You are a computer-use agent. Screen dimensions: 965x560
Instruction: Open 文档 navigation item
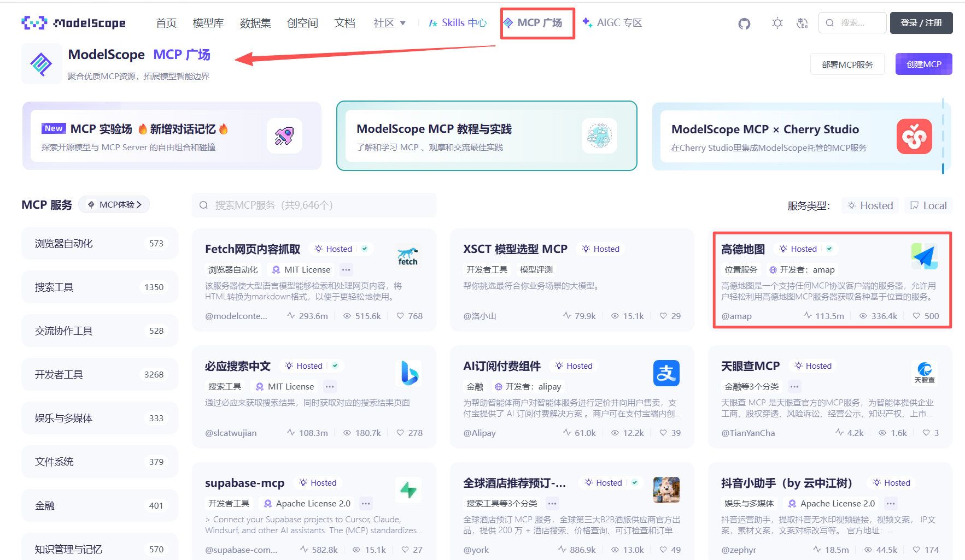[x=345, y=23]
